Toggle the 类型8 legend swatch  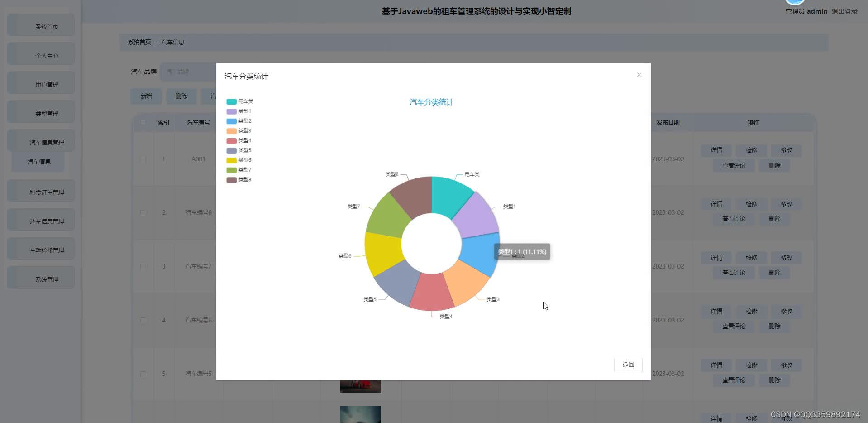[231, 180]
